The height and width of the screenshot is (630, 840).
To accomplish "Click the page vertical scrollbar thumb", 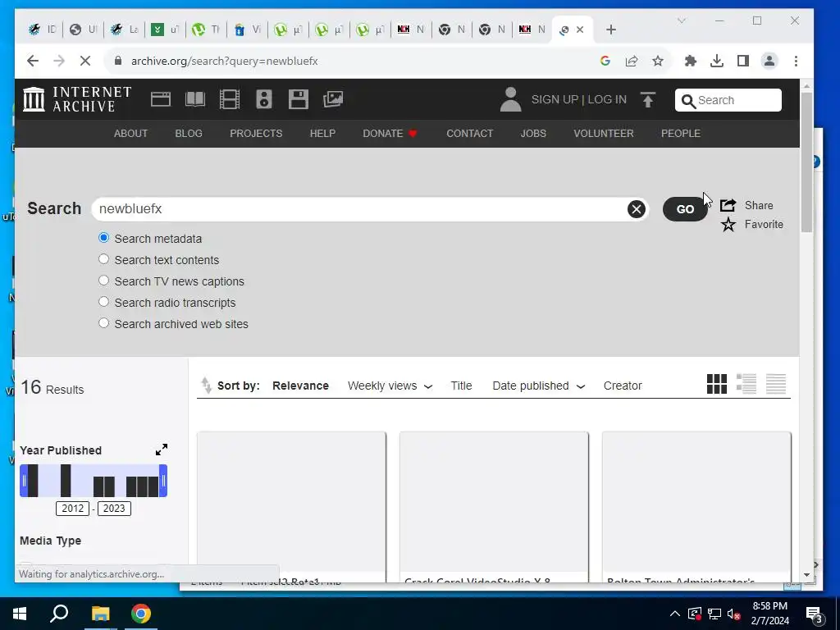I will click(x=807, y=161).
